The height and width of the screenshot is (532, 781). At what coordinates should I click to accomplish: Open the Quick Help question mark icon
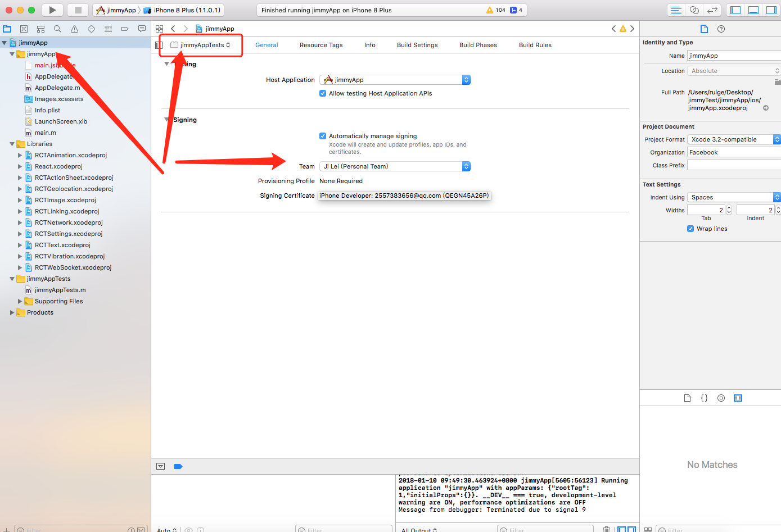(721, 29)
